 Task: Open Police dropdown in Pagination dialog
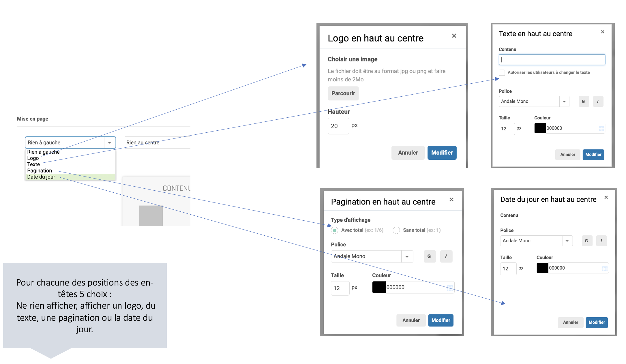pos(407,256)
